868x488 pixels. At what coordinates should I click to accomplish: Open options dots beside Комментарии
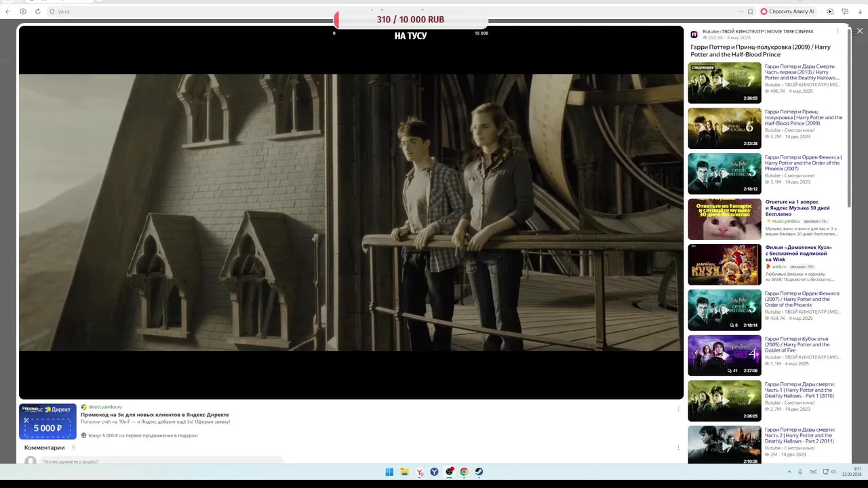pyautogui.click(x=678, y=447)
